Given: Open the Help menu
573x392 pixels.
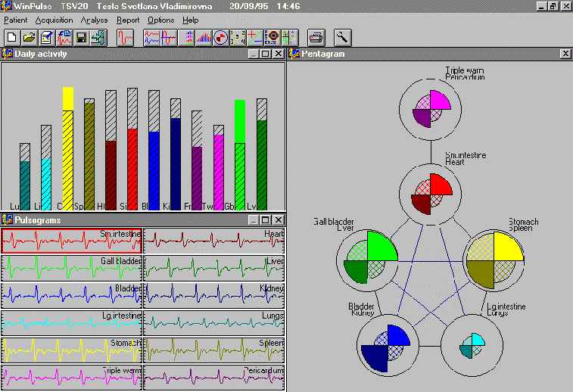Looking at the screenshot, I should 191,20.
